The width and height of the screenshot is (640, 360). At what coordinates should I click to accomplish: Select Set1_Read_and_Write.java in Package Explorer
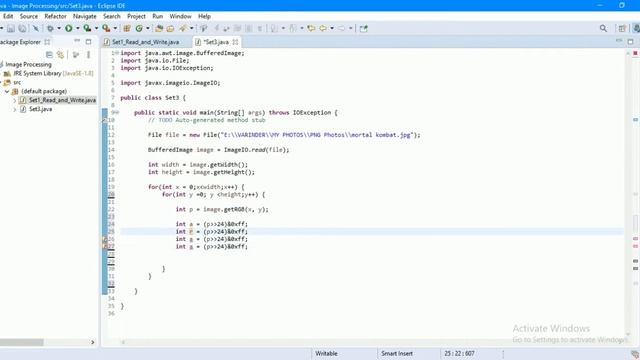coord(62,100)
